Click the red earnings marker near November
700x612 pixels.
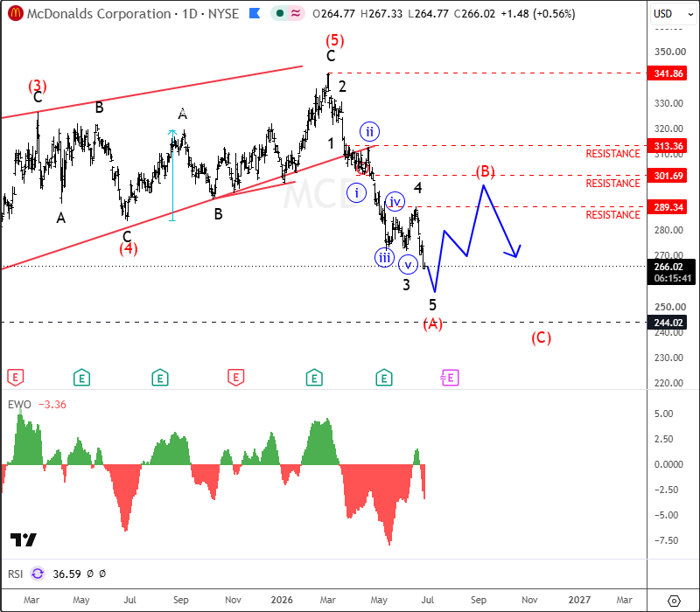(x=235, y=378)
